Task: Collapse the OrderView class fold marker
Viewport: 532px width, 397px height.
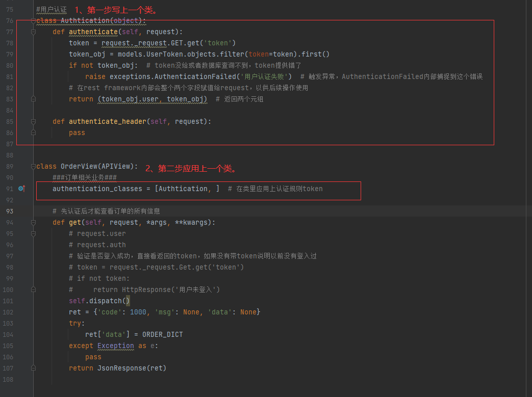Action: pyautogui.click(x=34, y=166)
